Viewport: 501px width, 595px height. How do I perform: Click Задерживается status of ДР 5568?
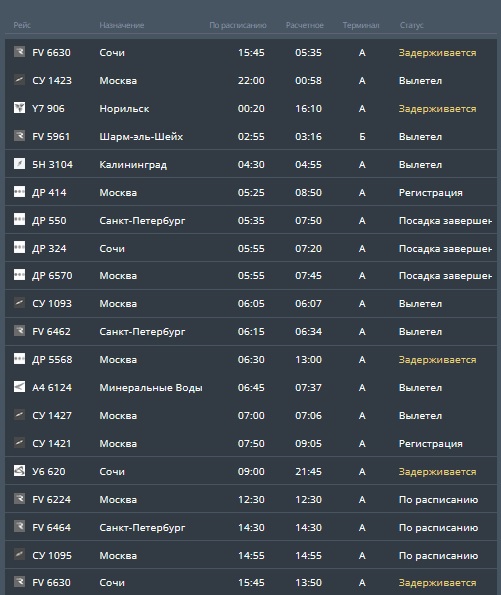point(437,360)
